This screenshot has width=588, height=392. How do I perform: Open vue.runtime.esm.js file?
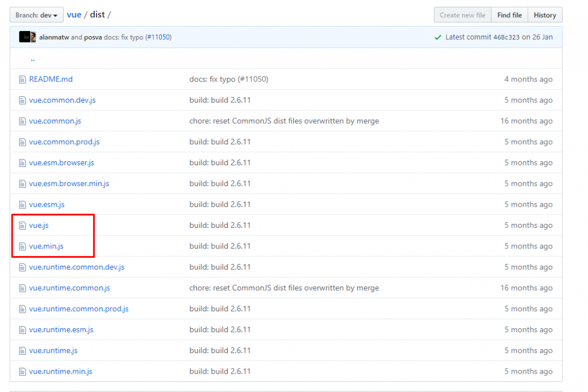(x=61, y=329)
